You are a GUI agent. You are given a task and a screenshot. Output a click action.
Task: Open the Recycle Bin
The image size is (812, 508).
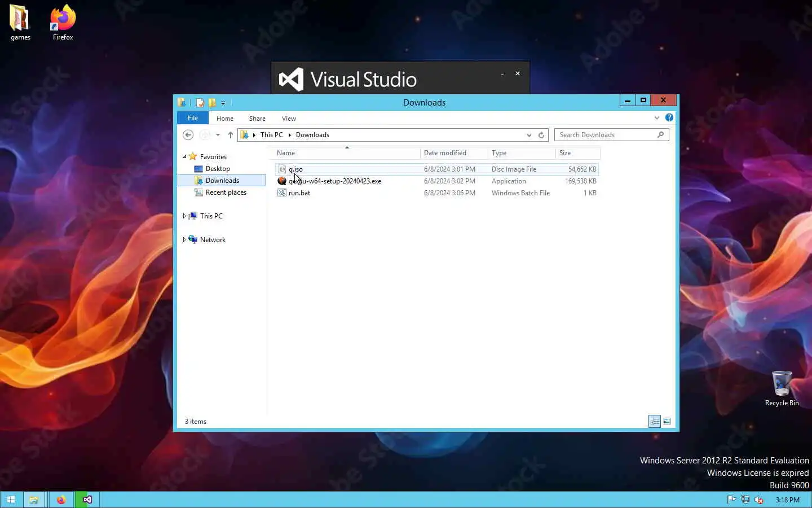782,388
